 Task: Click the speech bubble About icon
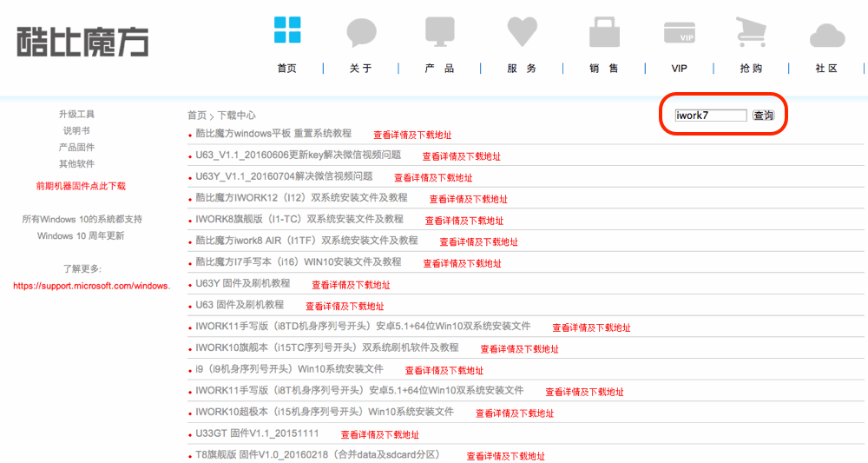click(x=361, y=33)
